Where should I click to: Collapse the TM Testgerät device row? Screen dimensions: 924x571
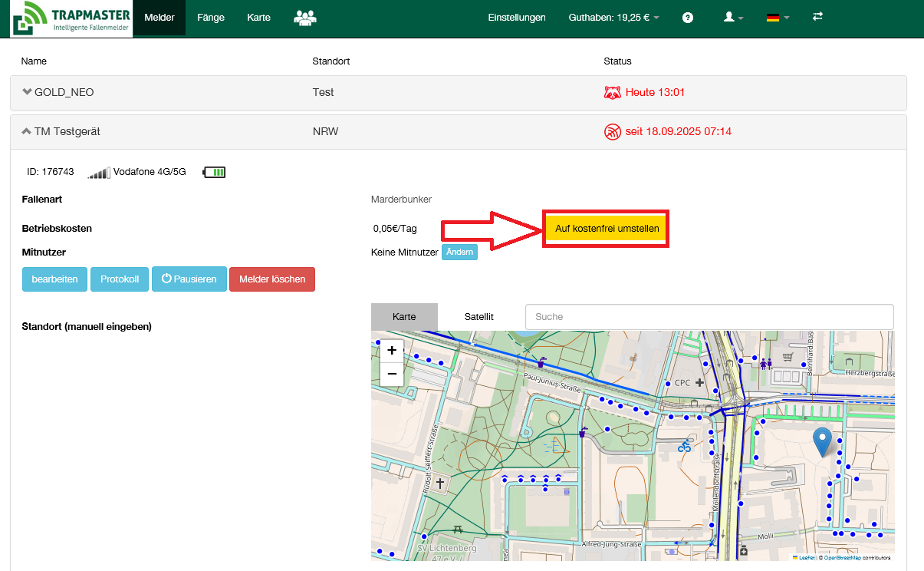click(28, 131)
